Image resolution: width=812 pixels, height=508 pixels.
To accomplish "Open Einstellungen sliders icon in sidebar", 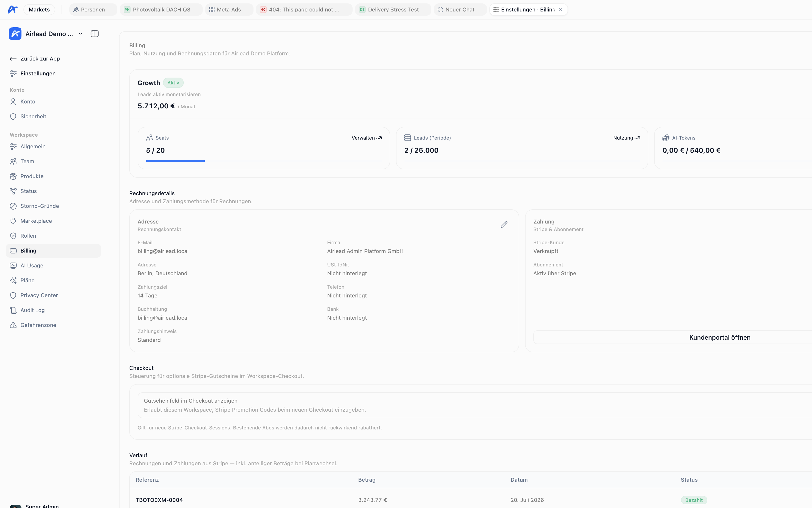I will (13, 74).
